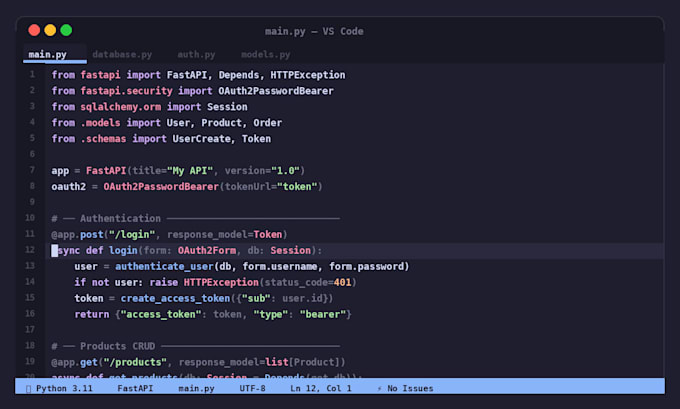The image size is (680, 409).
Task: Click UserCreate on line 5
Action: click(x=203, y=139)
